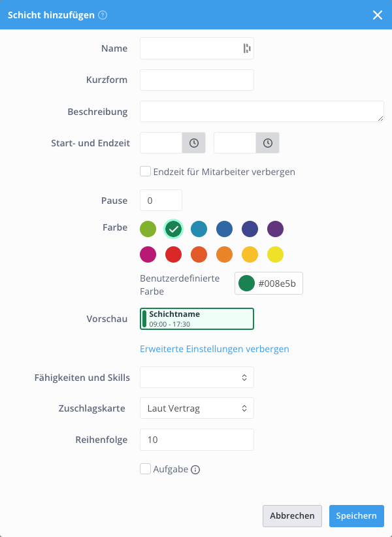This screenshot has width=392, height=537.
Task: Click the Kurzform input field
Action: [x=197, y=80]
